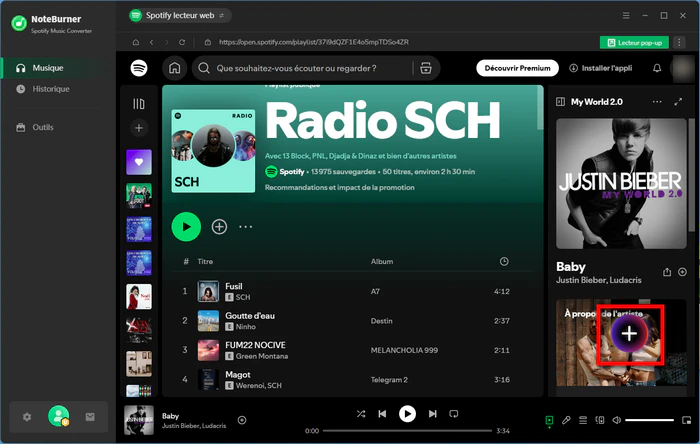
Task: Click the duration clock column header
Action: pos(504,261)
